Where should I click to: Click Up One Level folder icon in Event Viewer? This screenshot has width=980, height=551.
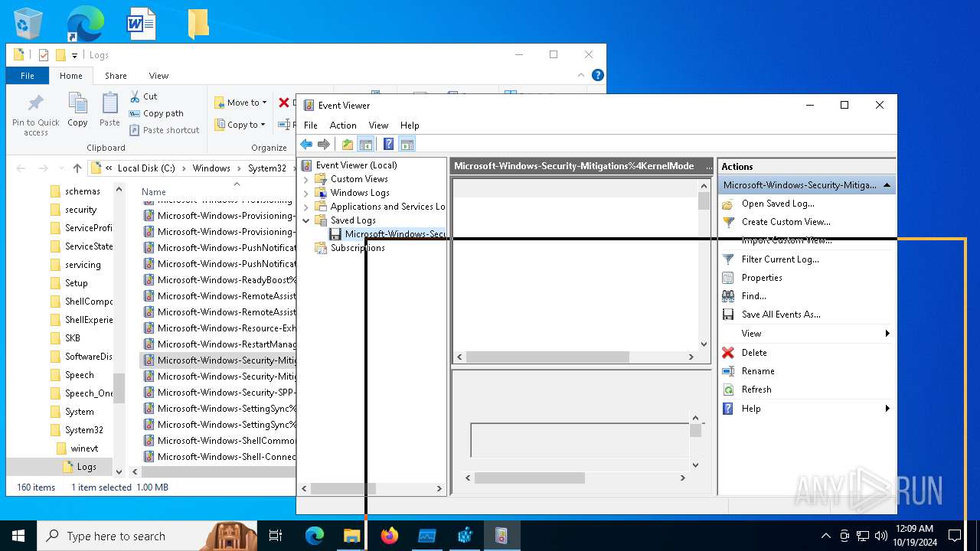(x=348, y=144)
